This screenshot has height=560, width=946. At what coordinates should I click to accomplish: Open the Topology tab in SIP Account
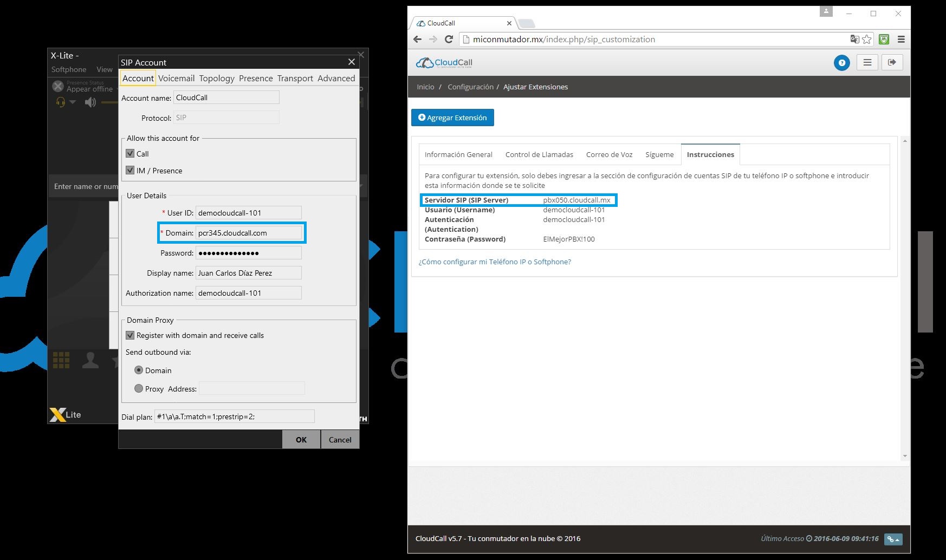pyautogui.click(x=217, y=78)
